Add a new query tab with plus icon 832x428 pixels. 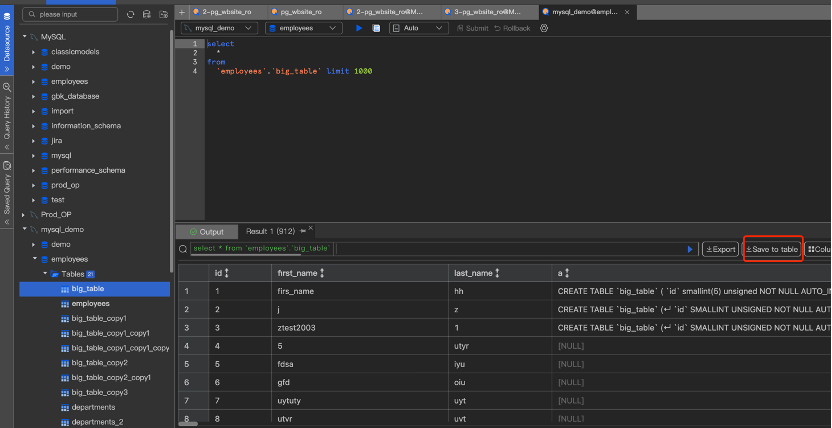[181, 11]
